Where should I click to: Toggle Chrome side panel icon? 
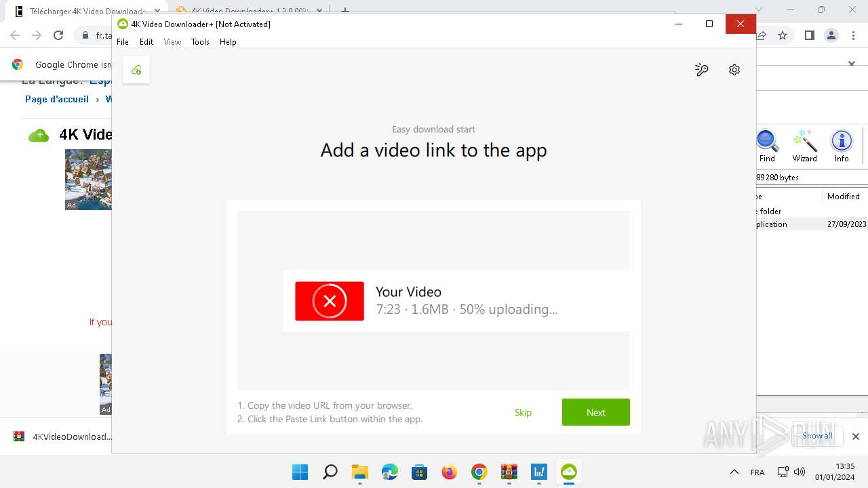[810, 35]
